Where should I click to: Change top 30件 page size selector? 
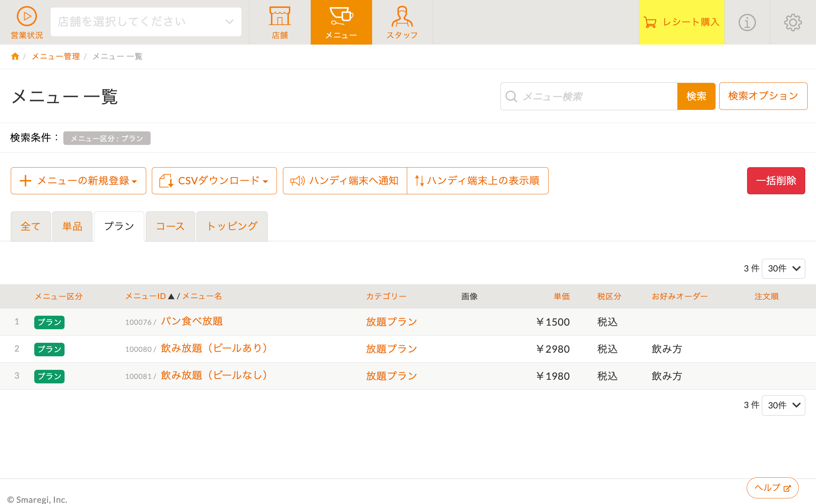(783, 269)
